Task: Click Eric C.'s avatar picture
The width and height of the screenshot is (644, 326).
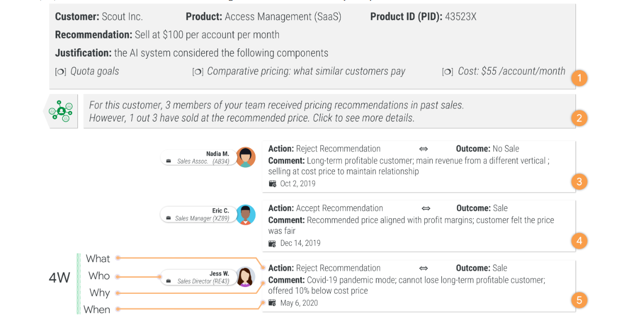Action: [246, 215]
